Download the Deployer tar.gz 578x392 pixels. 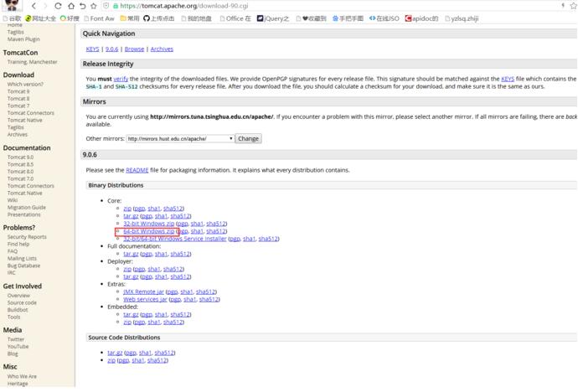(x=131, y=276)
